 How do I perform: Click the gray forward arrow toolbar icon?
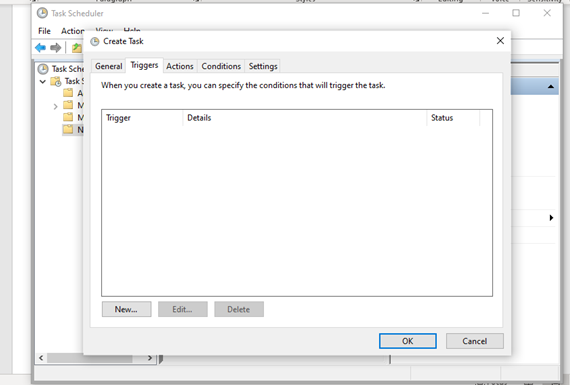pos(55,48)
